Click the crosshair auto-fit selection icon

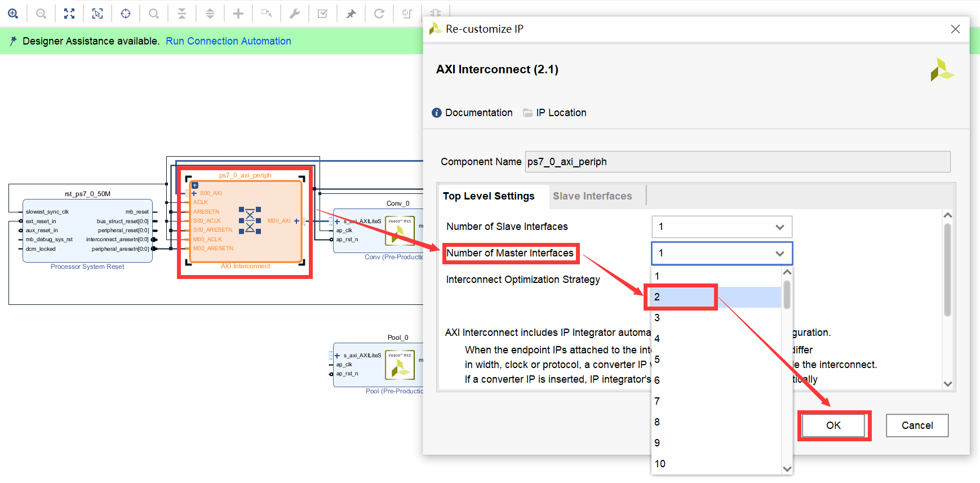pyautogui.click(x=126, y=14)
